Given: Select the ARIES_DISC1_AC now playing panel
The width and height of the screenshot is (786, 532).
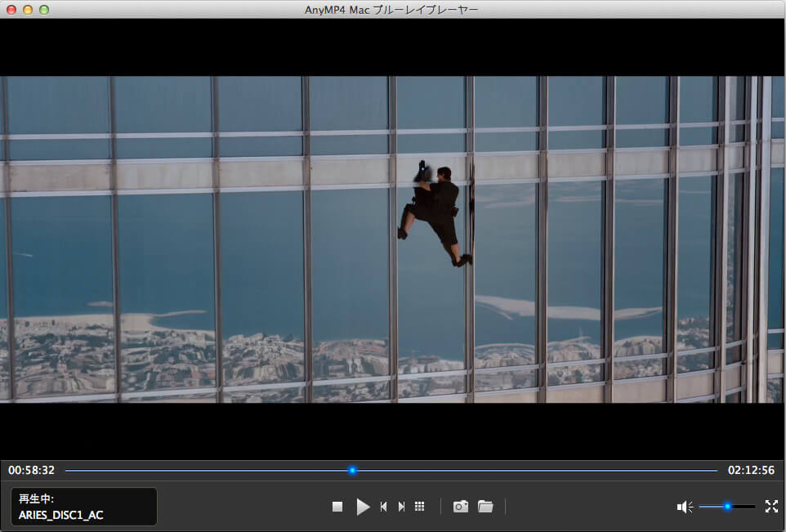Looking at the screenshot, I should [x=83, y=507].
